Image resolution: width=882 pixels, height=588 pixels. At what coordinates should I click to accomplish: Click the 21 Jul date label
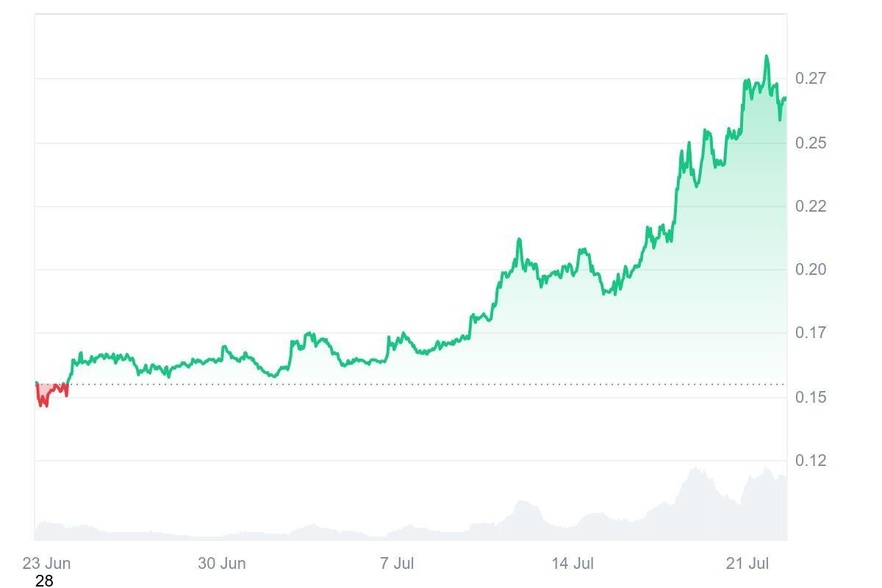747,564
